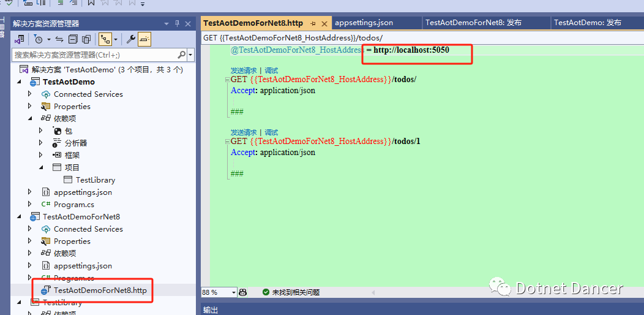Toggle the Preview Selected Items button
644x315 pixels.
[144, 39]
